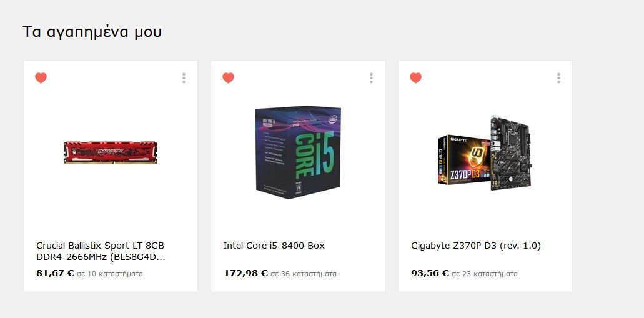Click the 172,98 € price

click(x=245, y=273)
